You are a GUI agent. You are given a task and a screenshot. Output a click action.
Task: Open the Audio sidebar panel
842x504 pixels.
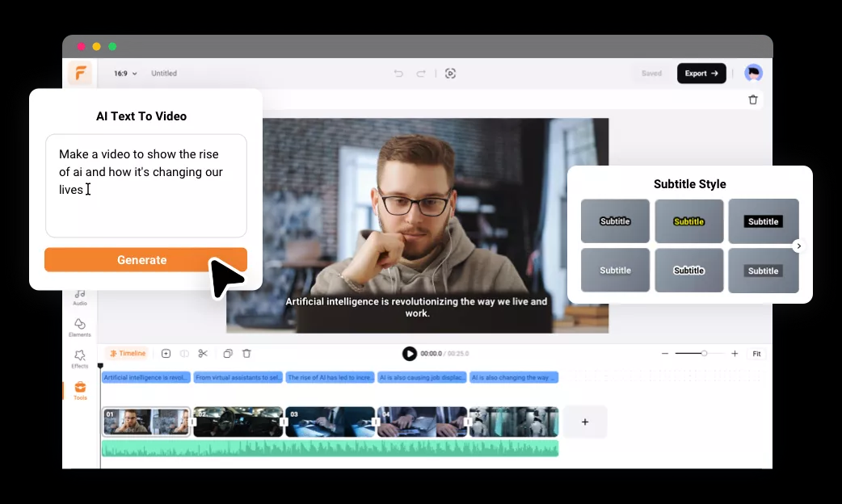point(80,297)
